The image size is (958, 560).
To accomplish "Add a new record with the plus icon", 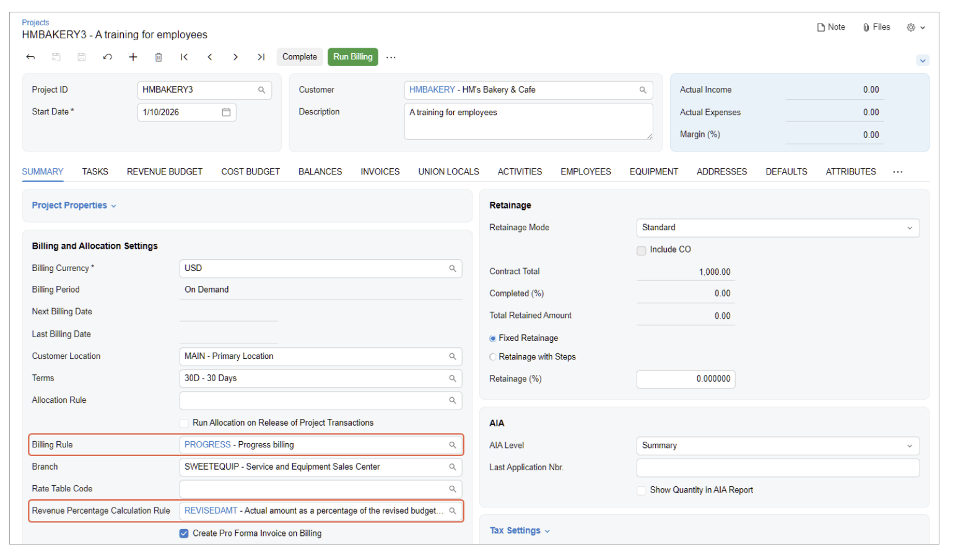I will pyautogui.click(x=133, y=57).
